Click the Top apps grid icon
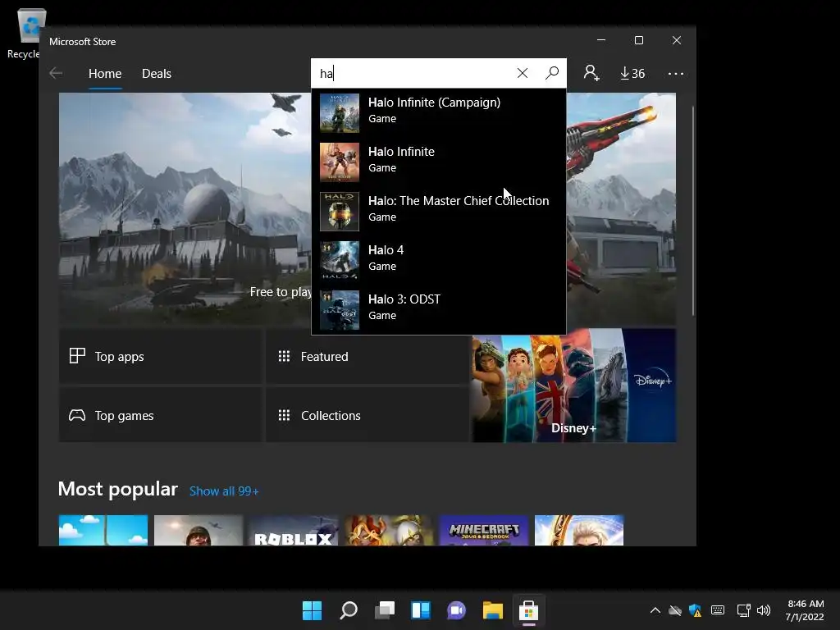 click(x=77, y=356)
